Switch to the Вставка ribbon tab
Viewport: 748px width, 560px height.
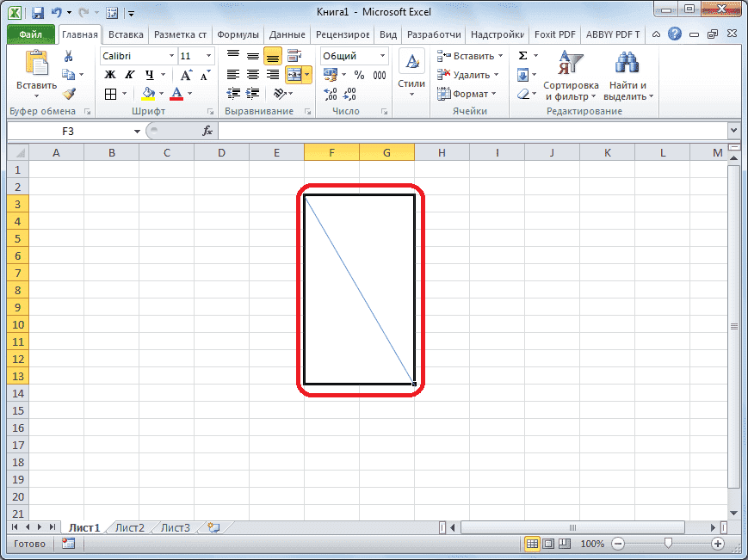click(x=126, y=34)
